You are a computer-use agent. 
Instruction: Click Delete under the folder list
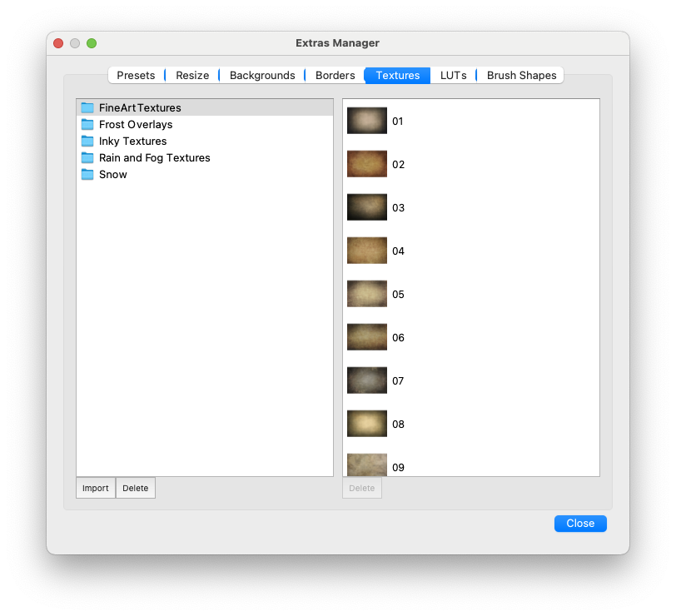136,488
